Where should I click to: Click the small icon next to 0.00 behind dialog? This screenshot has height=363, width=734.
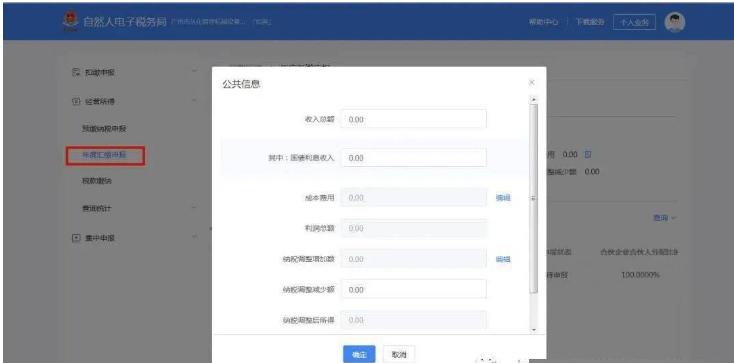[588, 154]
